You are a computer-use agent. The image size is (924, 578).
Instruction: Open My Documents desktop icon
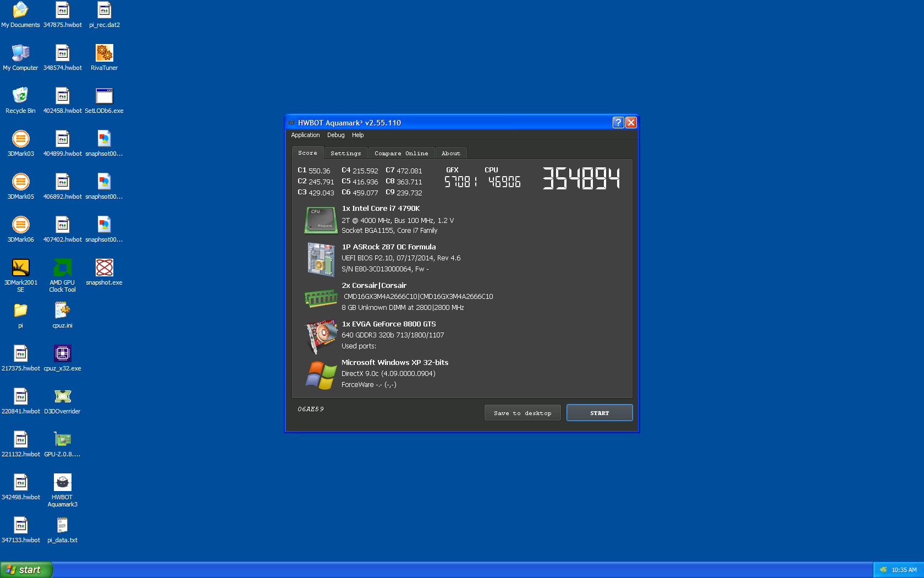(20, 14)
